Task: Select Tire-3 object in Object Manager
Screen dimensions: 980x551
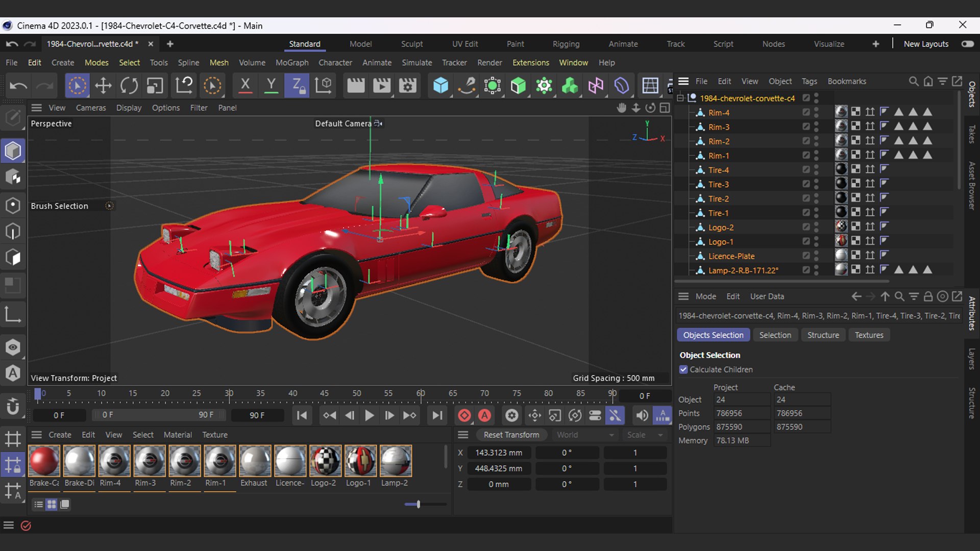Action: pos(718,184)
